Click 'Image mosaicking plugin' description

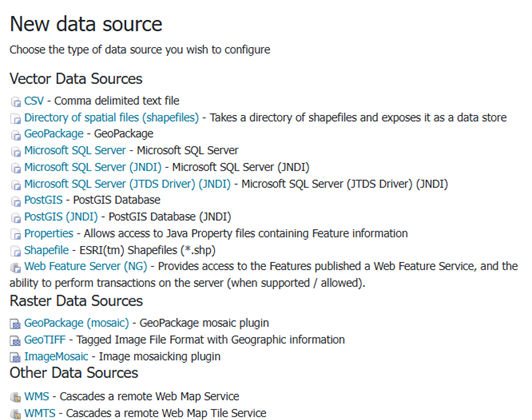coord(160,356)
